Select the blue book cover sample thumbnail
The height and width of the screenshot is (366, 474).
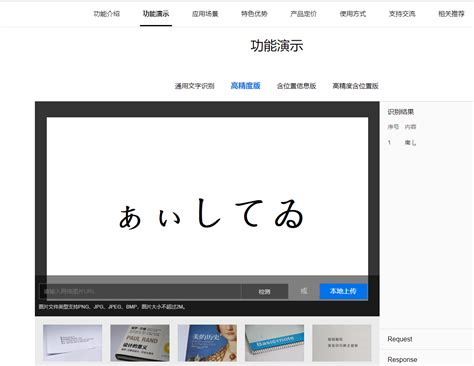pos(207,343)
